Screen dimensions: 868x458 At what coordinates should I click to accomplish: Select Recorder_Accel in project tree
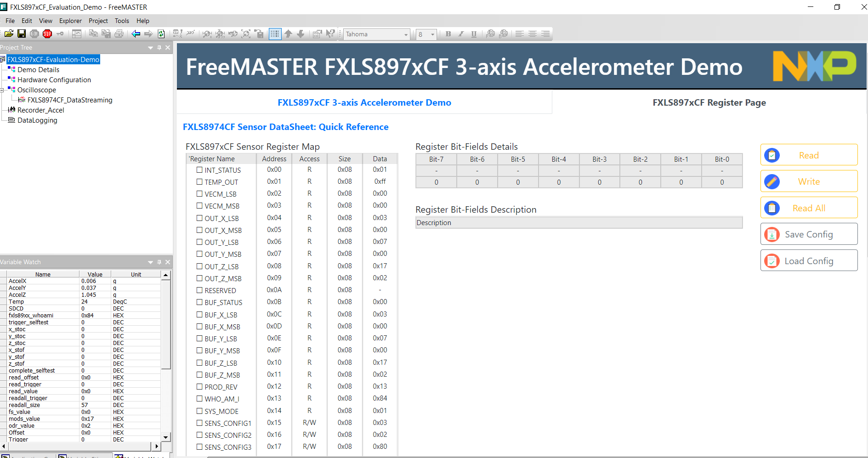click(41, 110)
